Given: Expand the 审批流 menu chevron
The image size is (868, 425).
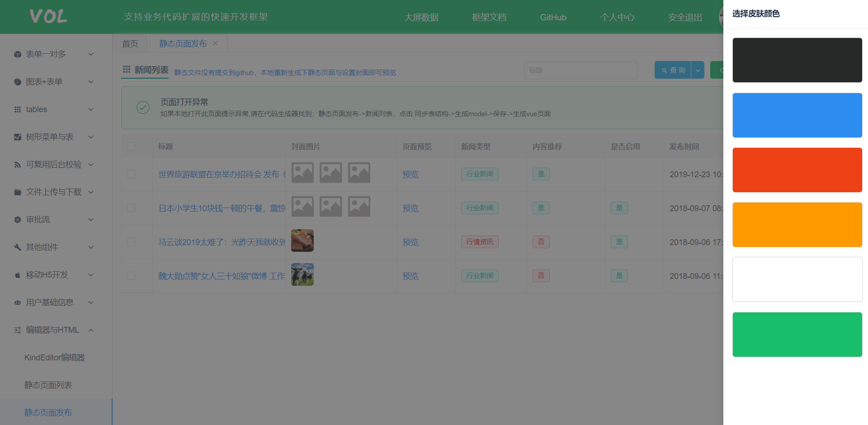Looking at the screenshot, I should click(x=91, y=220).
